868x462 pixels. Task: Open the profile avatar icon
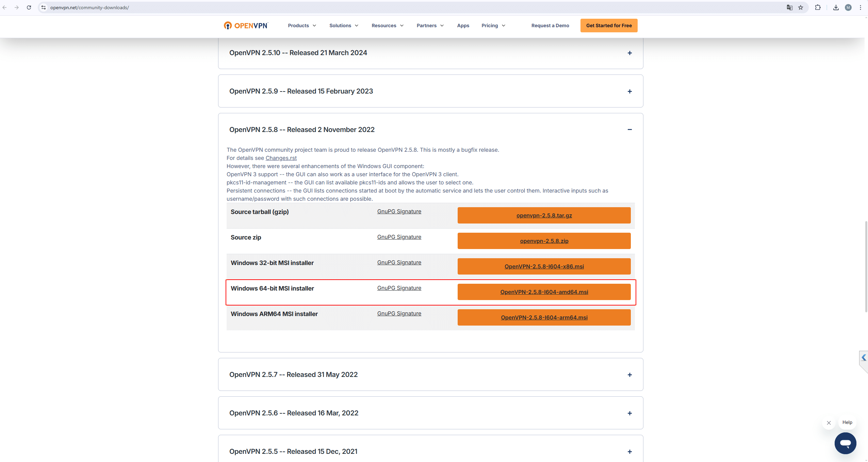tap(848, 7)
